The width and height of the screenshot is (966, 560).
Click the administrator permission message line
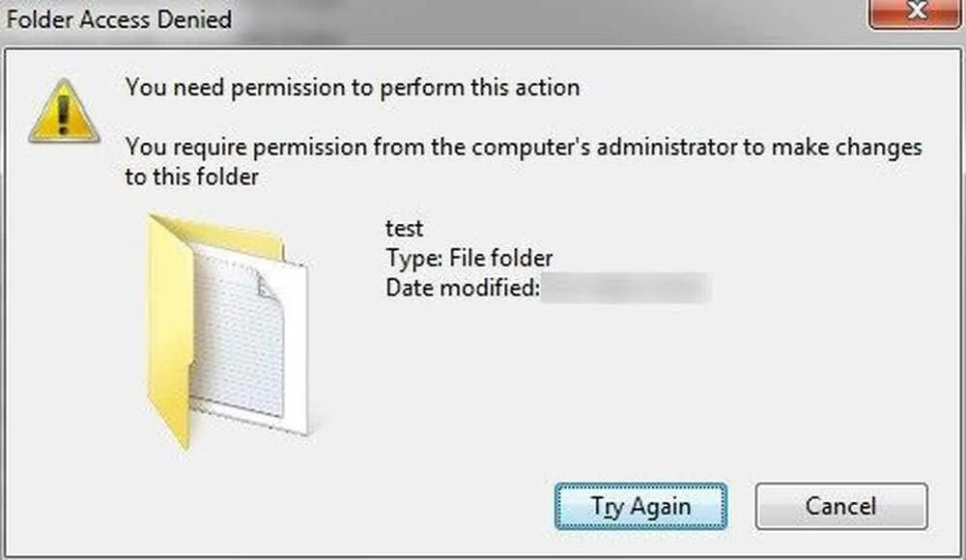[x=524, y=147]
